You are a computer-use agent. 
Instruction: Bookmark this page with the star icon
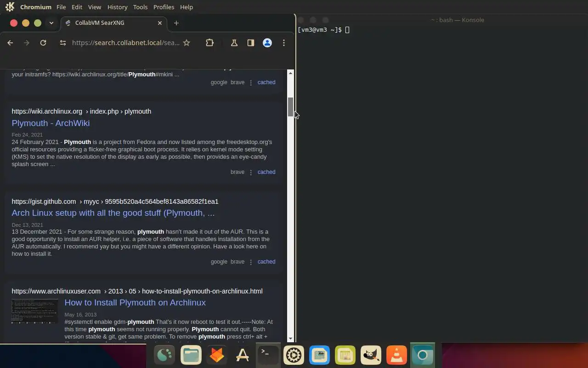pyautogui.click(x=187, y=43)
